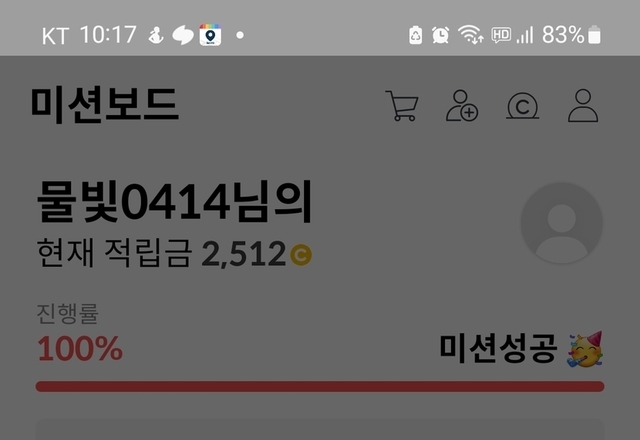Tap the HD voice call icon
Image resolution: width=640 pixels, height=440 pixels.
[x=501, y=35]
